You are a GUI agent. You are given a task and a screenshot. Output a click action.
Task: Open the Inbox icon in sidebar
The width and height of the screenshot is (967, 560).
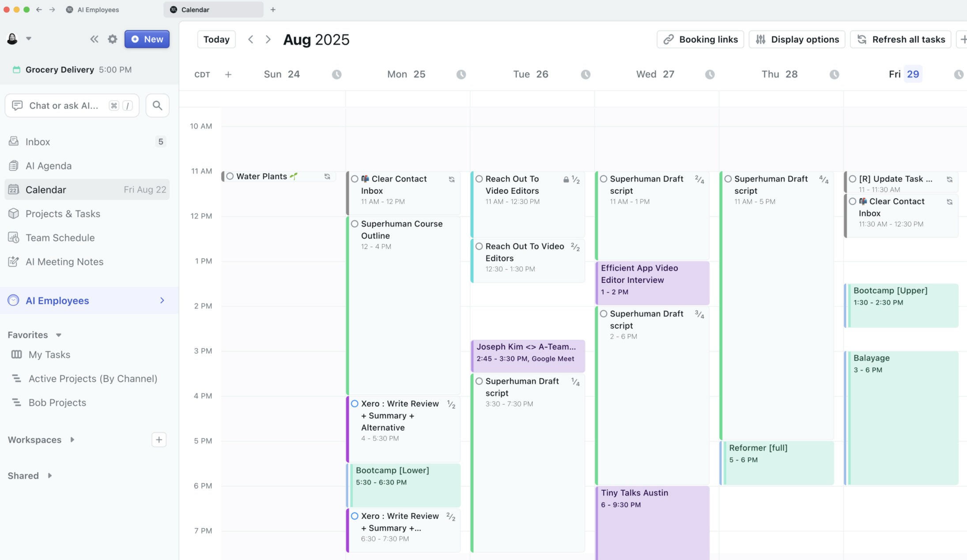pos(14,141)
